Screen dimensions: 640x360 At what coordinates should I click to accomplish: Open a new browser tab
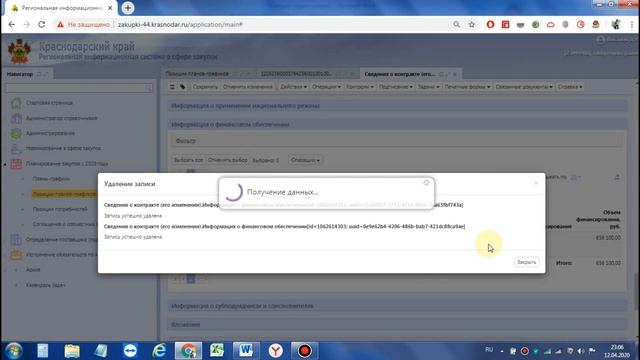click(x=128, y=8)
